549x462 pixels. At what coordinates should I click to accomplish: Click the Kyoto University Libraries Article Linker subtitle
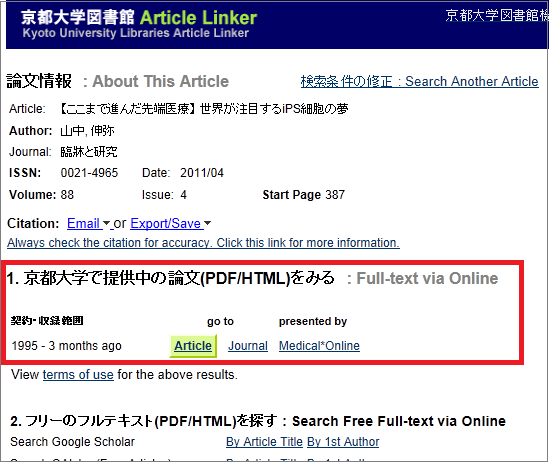click(x=136, y=33)
